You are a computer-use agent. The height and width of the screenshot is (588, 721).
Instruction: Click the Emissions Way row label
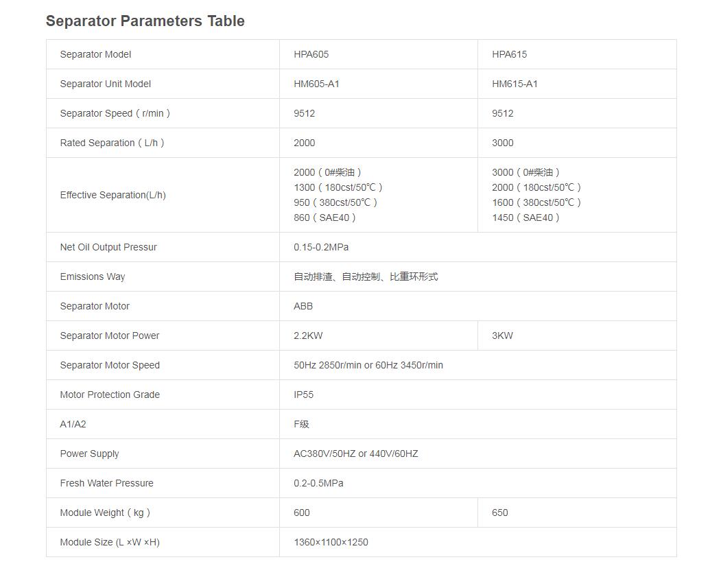tap(93, 277)
